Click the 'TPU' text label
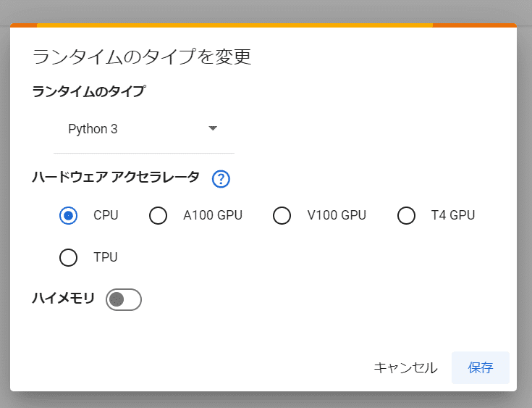Screen dimensions: 532x408 [x=106, y=257]
